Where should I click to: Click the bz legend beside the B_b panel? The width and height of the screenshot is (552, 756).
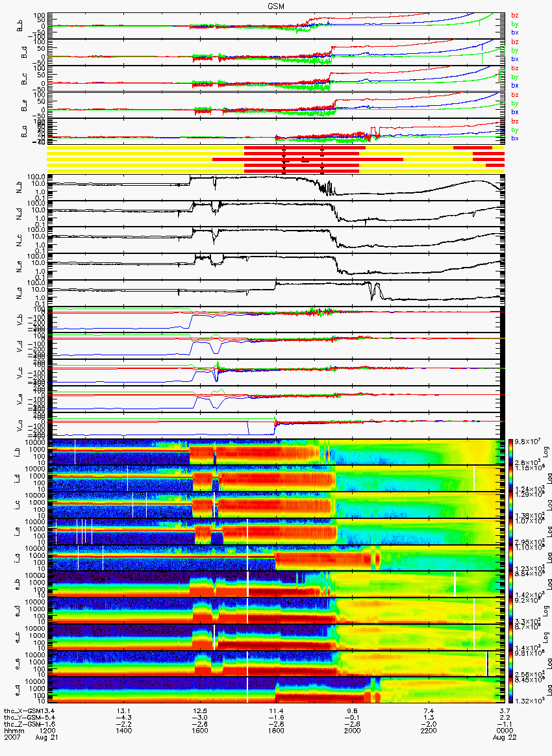pos(514,16)
